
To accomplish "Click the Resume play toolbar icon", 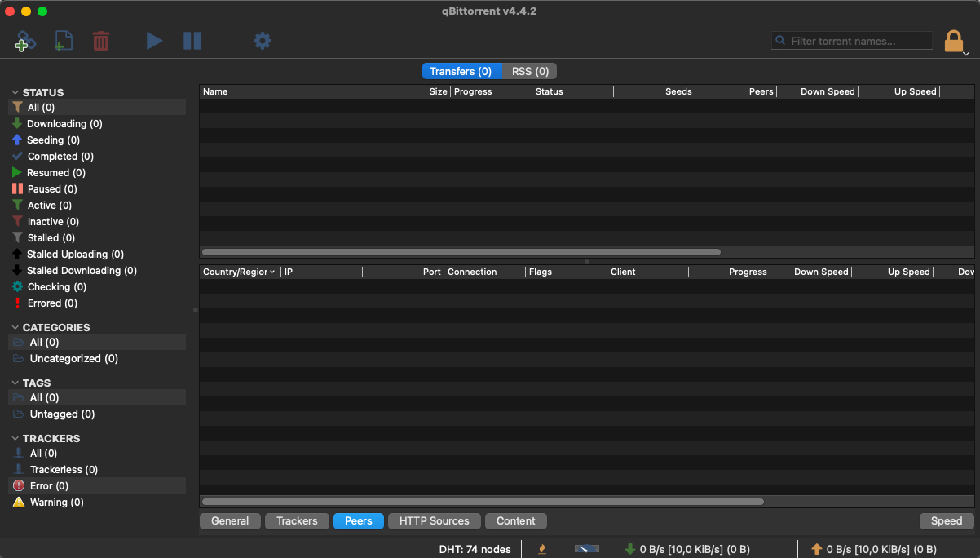I will (x=154, y=41).
